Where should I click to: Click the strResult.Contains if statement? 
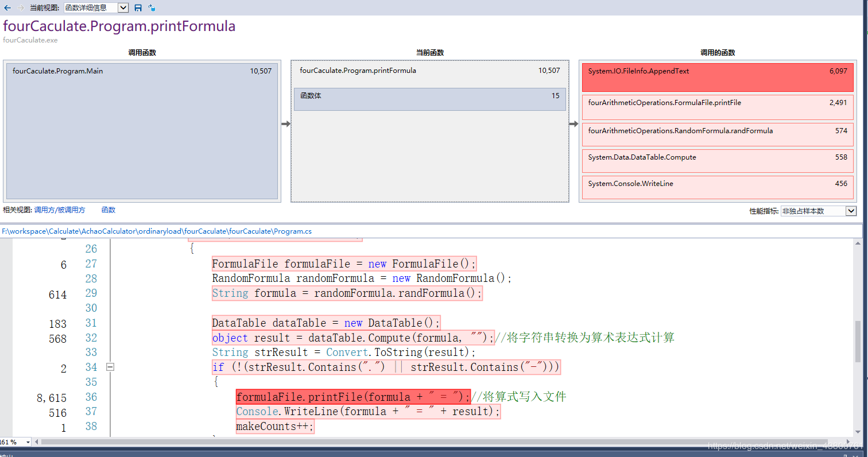click(386, 367)
